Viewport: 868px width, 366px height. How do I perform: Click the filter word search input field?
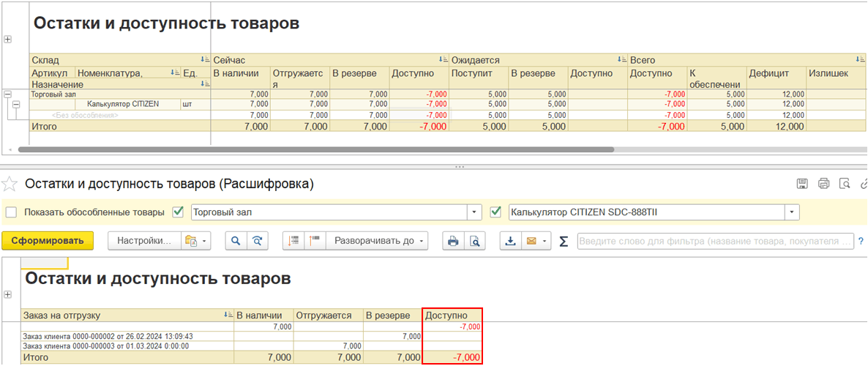coord(715,241)
